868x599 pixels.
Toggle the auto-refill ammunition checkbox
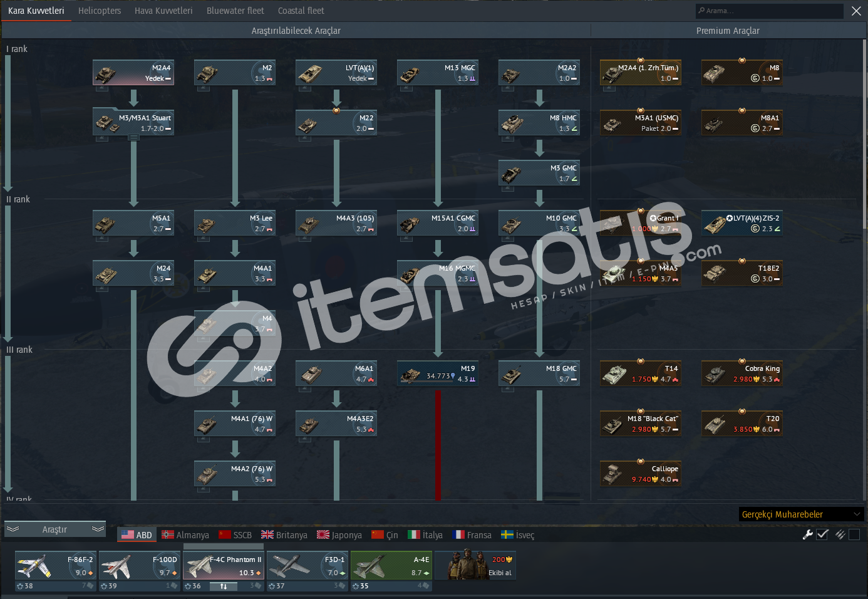pyautogui.click(x=854, y=534)
